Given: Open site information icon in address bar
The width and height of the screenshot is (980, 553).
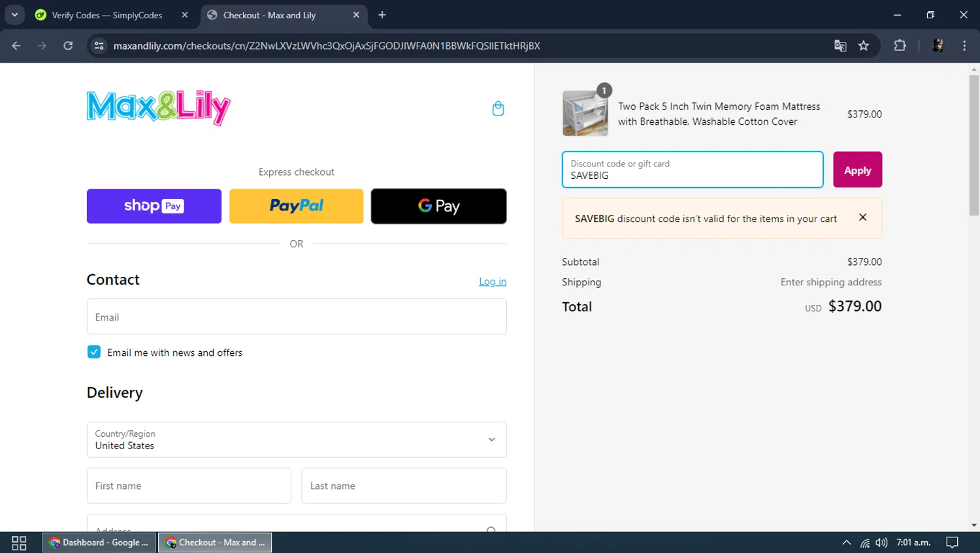Looking at the screenshot, I should click(x=99, y=46).
